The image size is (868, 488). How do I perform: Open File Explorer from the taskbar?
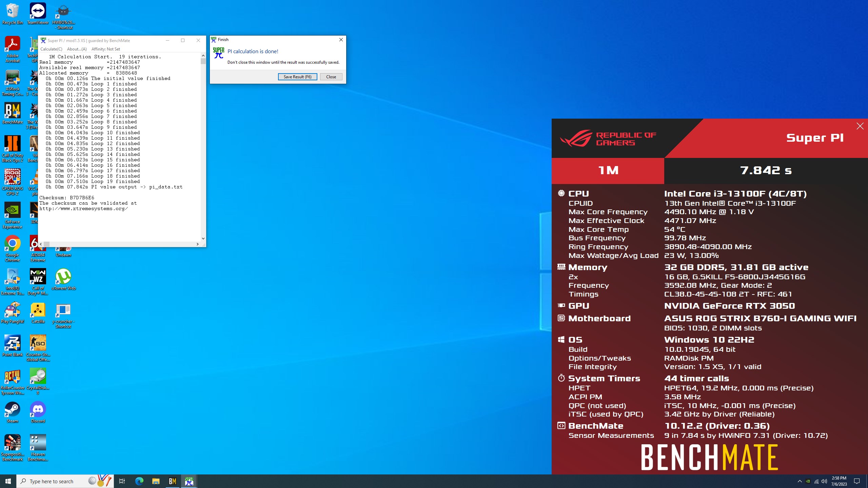click(156, 481)
